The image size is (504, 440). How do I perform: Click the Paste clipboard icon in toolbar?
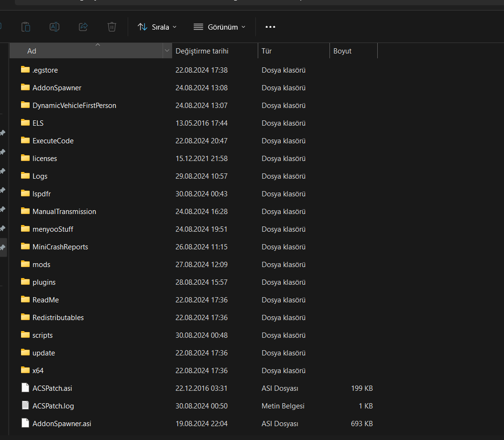coord(26,27)
